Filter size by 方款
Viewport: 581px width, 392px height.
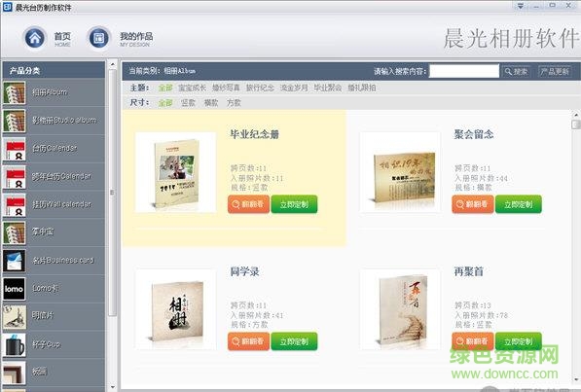[234, 103]
